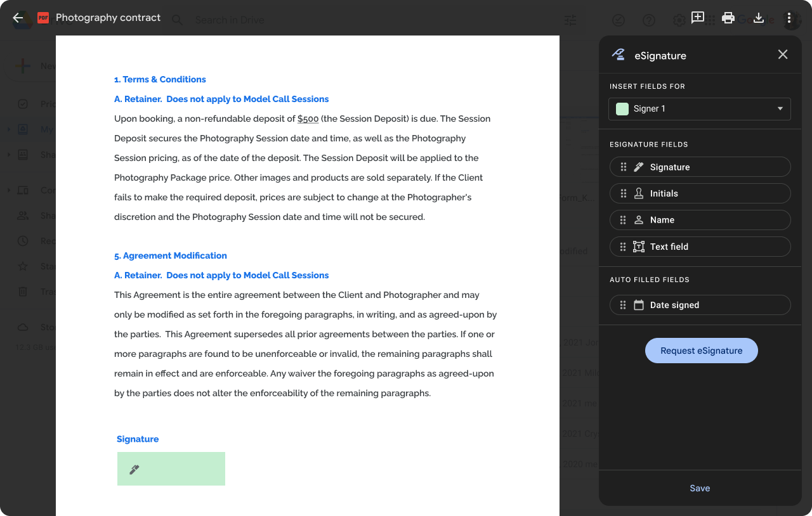The width and height of the screenshot is (812, 516).
Task: Click the pen icon inside signature box
Action: click(x=134, y=470)
